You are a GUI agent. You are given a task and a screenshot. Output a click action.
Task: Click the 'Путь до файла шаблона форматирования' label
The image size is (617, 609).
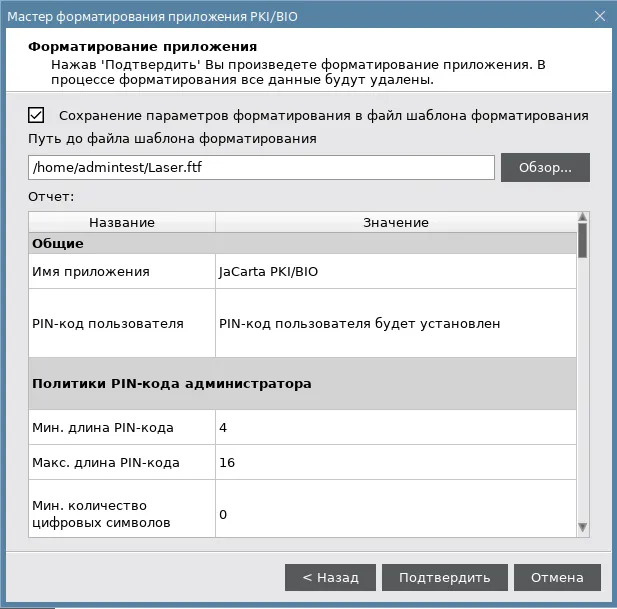[x=172, y=139]
